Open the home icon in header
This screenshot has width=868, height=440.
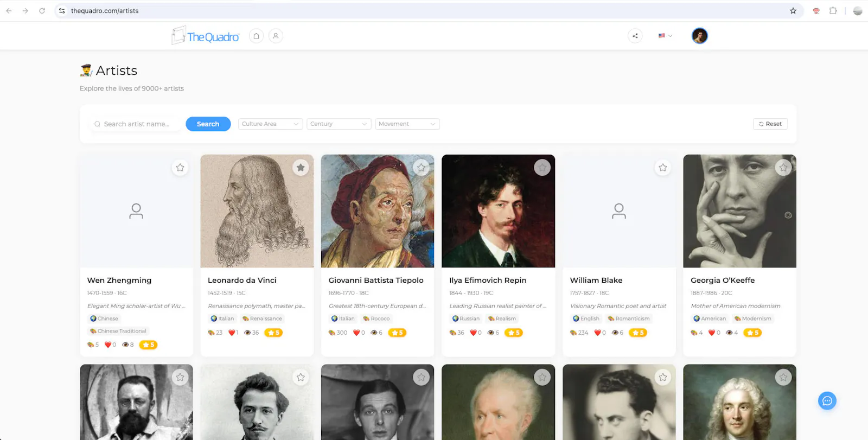pyautogui.click(x=256, y=36)
